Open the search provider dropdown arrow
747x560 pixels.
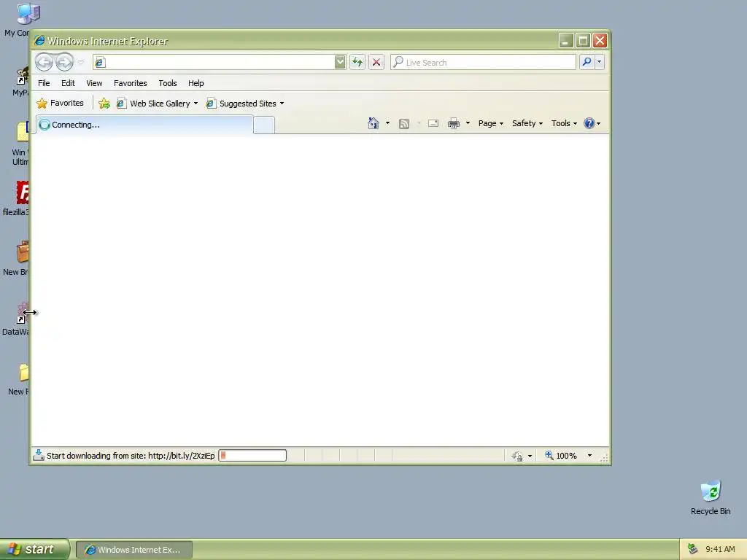point(600,62)
